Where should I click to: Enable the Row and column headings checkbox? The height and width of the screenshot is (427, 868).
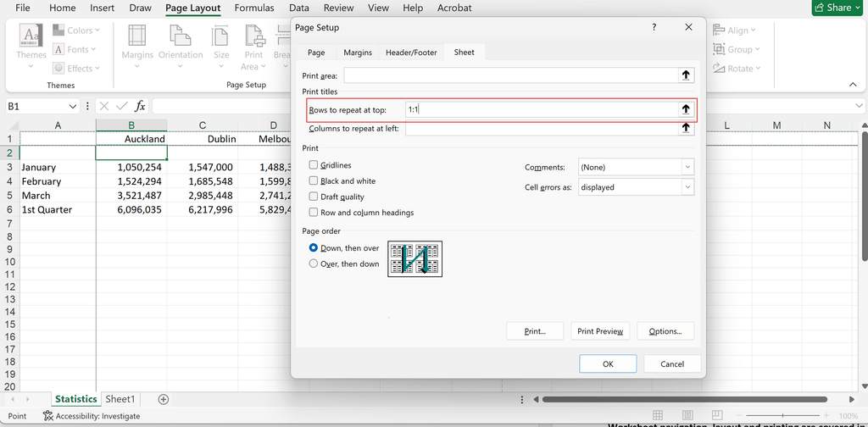pyautogui.click(x=314, y=213)
